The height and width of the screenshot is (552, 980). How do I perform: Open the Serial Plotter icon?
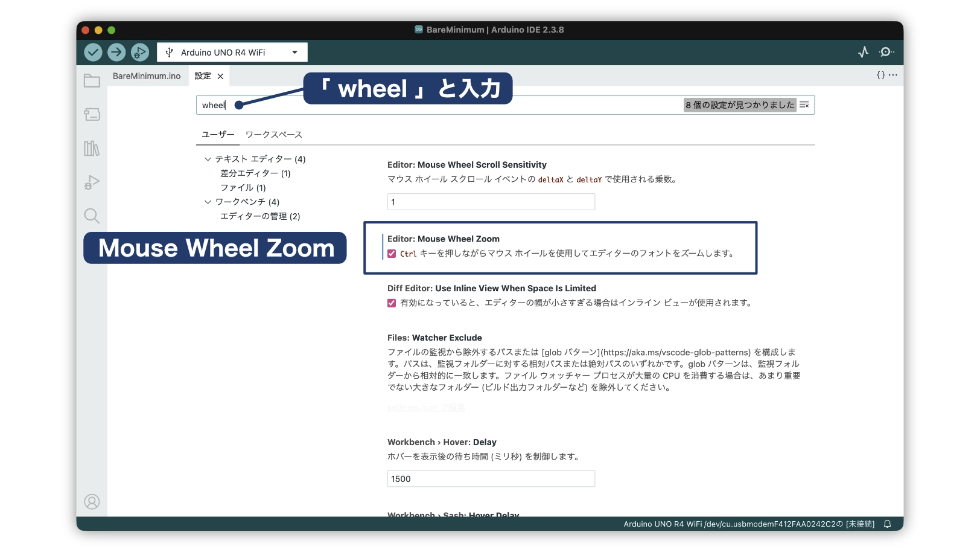tap(864, 52)
